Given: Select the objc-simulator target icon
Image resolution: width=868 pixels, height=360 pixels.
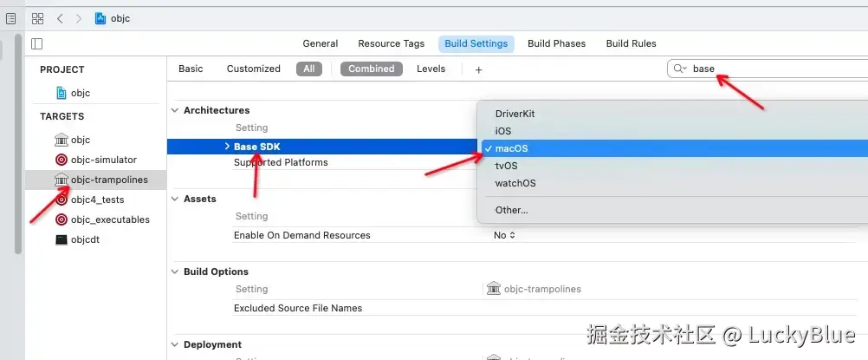Looking at the screenshot, I should tap(62, 160).
